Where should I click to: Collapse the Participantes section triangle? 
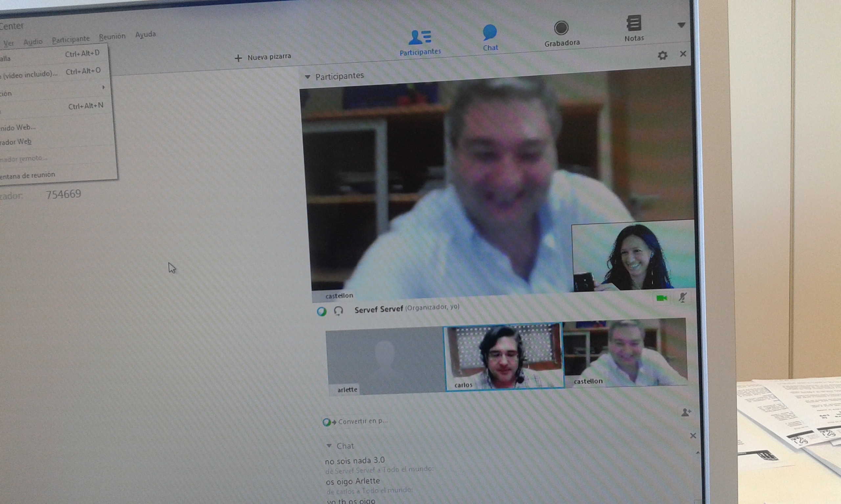(x=307, y=77)
